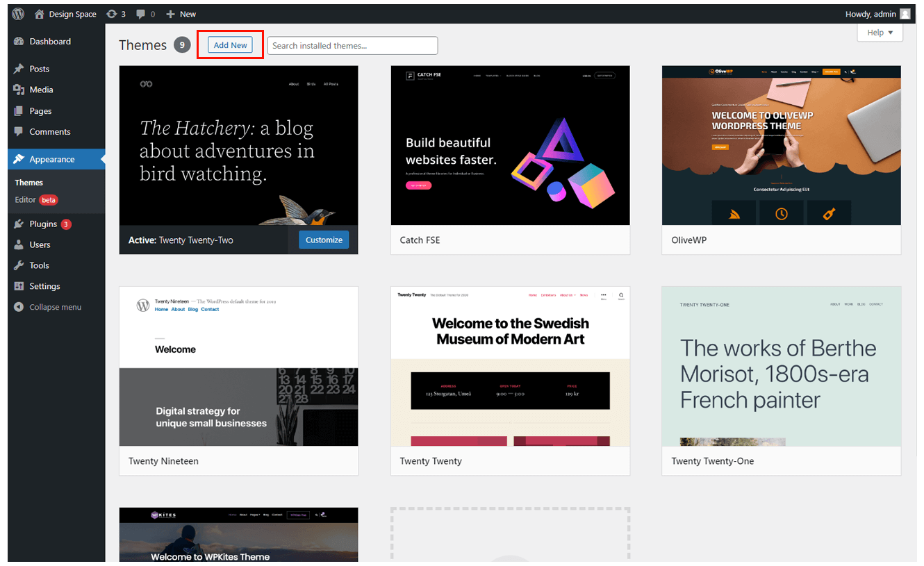This screenshot has height=566, width=924.
Task: Click the Active: Twenty Twenty-Two label
Action: pos(181,240)
